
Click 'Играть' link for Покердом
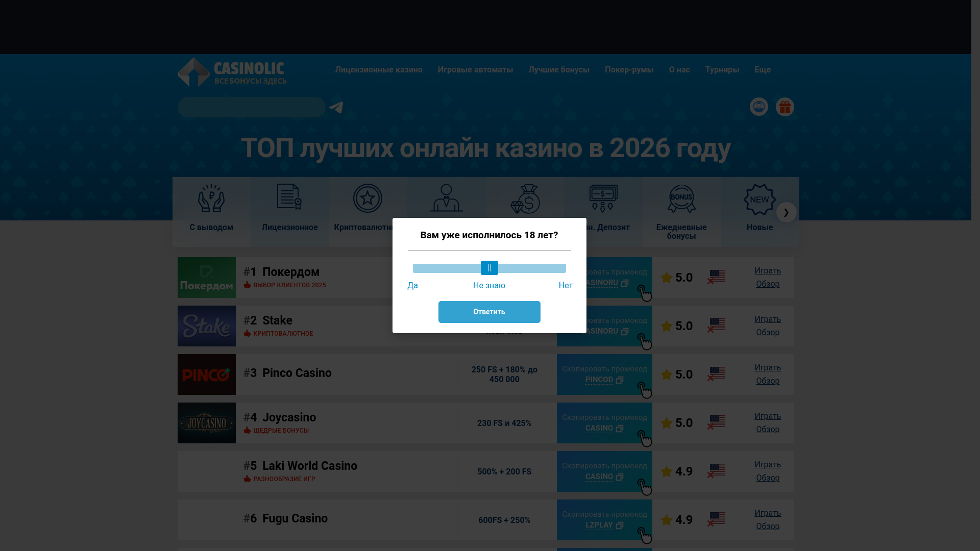coord(768,271)
